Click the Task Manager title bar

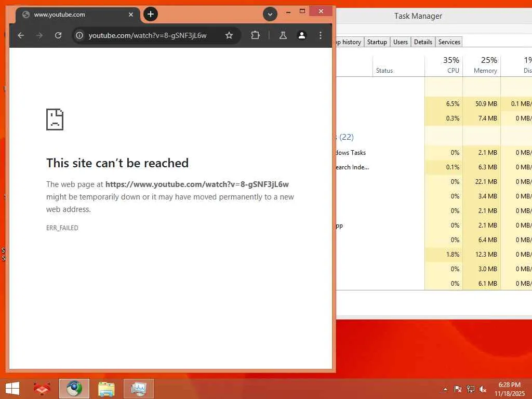tap(434, 16)
